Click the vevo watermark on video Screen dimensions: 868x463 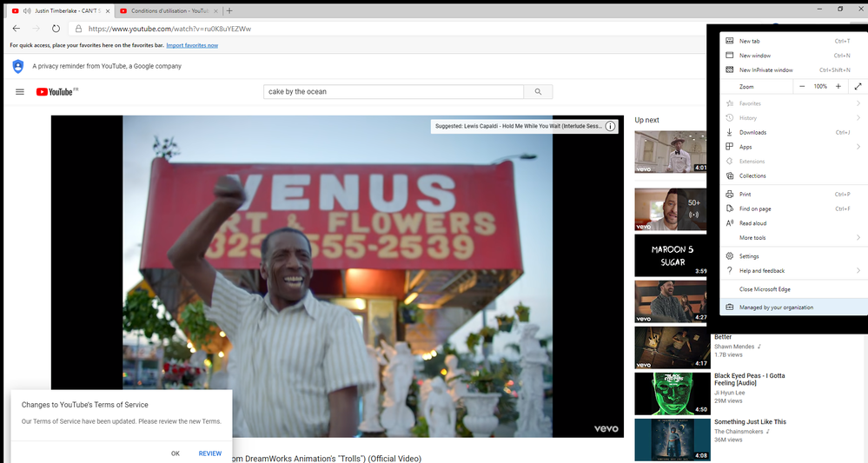click(x=606, y=429)
